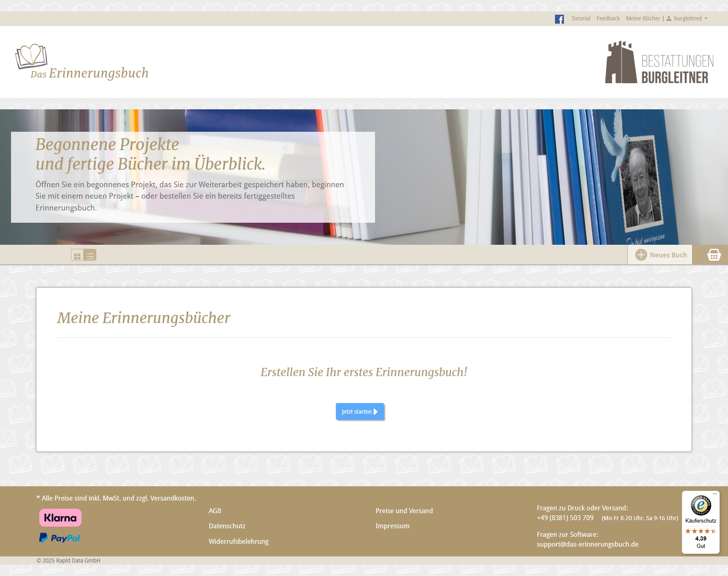Open the Widerrufsbelehrung link
The height and width of the screenshot is (576, 728).
(x=238, y=541)
